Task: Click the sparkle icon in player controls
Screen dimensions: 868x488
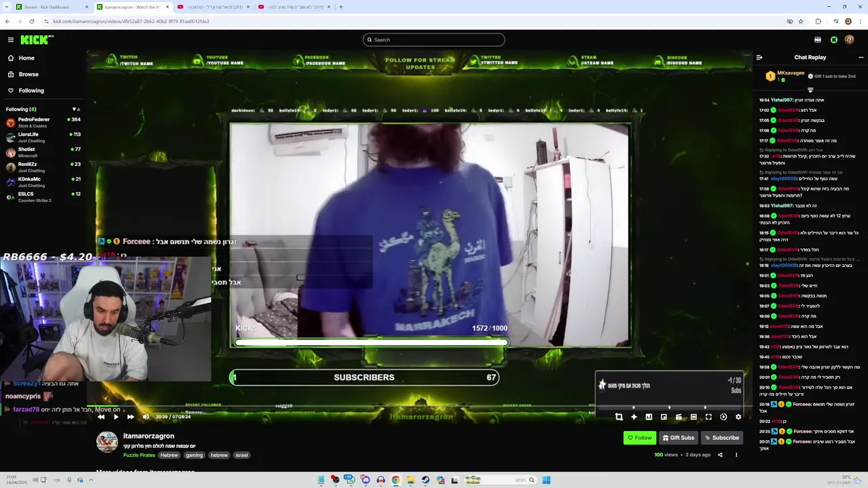Action: tap(633, 417)
